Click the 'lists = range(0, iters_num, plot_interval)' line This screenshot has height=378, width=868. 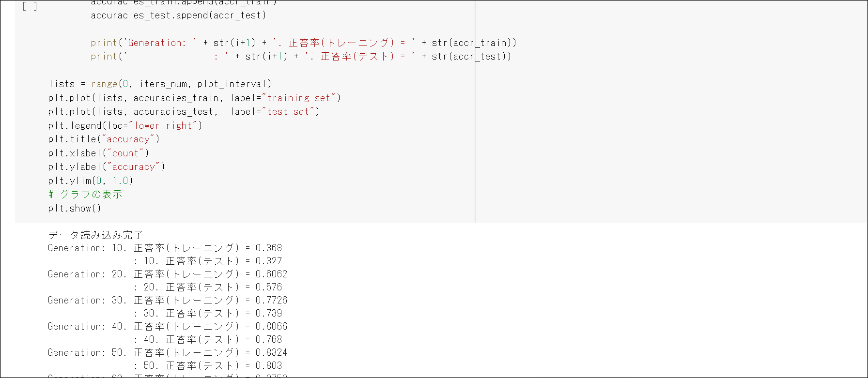pyautogui.click(x=160, y=84)
